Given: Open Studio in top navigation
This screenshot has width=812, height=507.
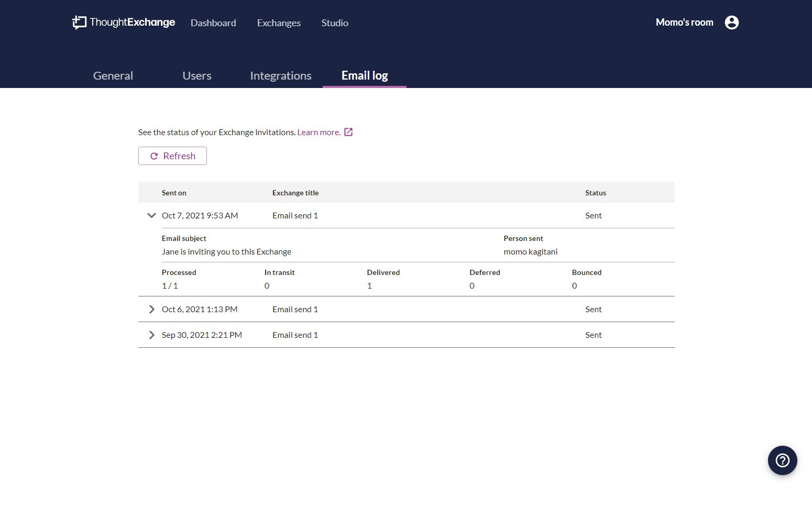Looking at the screenshot, I should click(335, 23).
